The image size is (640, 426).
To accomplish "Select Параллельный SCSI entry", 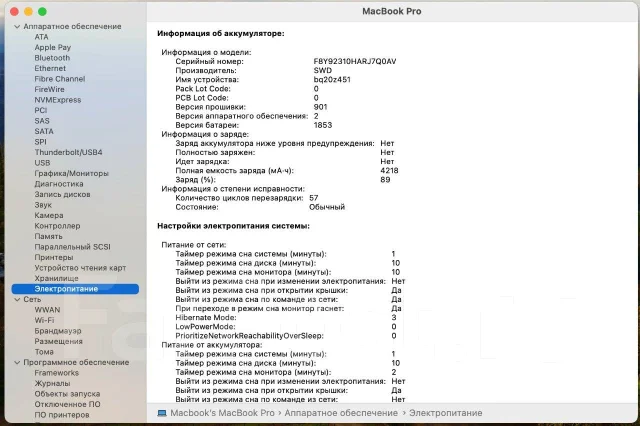I will 72,247.
